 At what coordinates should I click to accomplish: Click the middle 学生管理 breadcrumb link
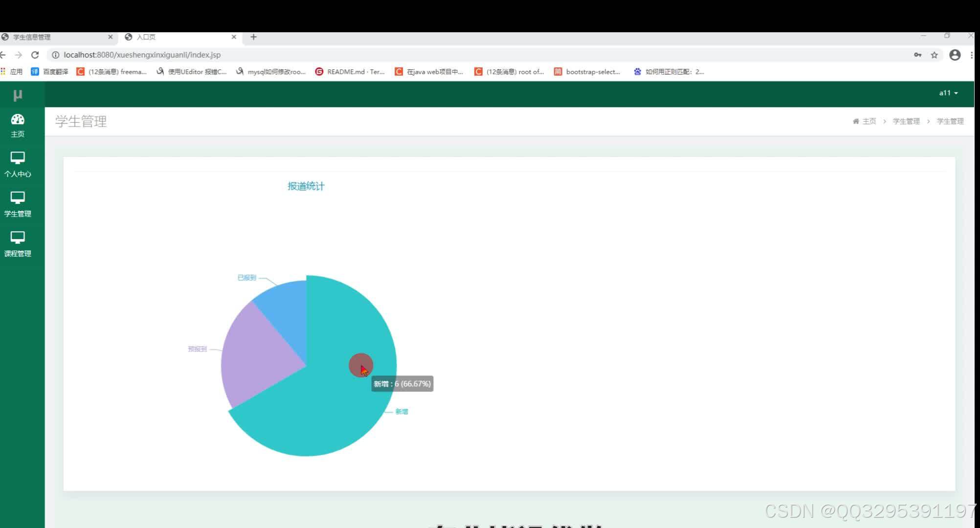906,121
